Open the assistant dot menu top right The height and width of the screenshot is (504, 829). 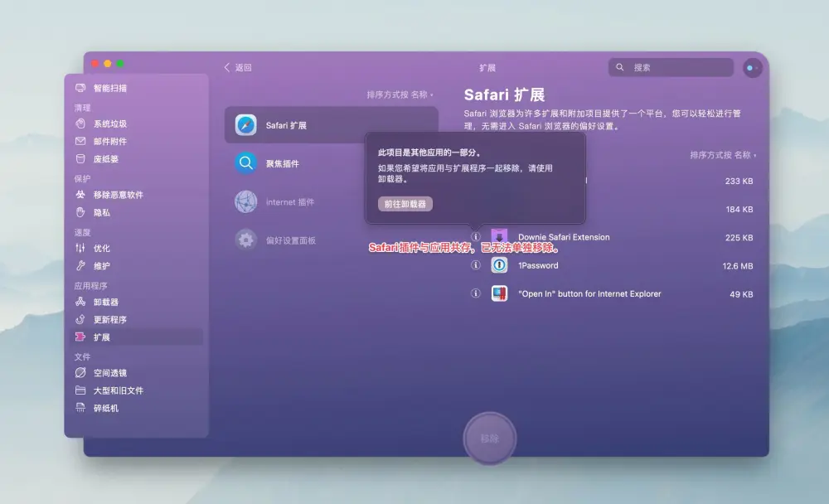tap(753, 68)
